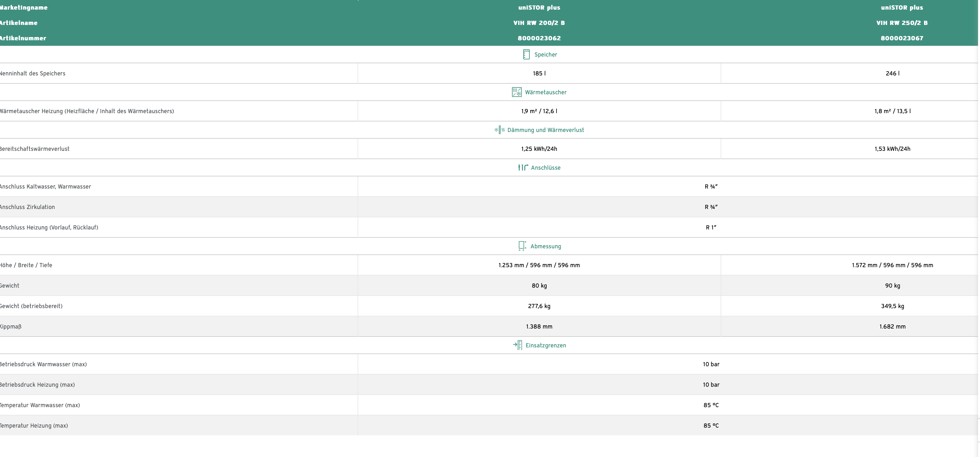Click R ¾″ value in Kaltwasser row
Viewport: 980px width, 457px height.
pyautogui.click(x=711, y=187)
